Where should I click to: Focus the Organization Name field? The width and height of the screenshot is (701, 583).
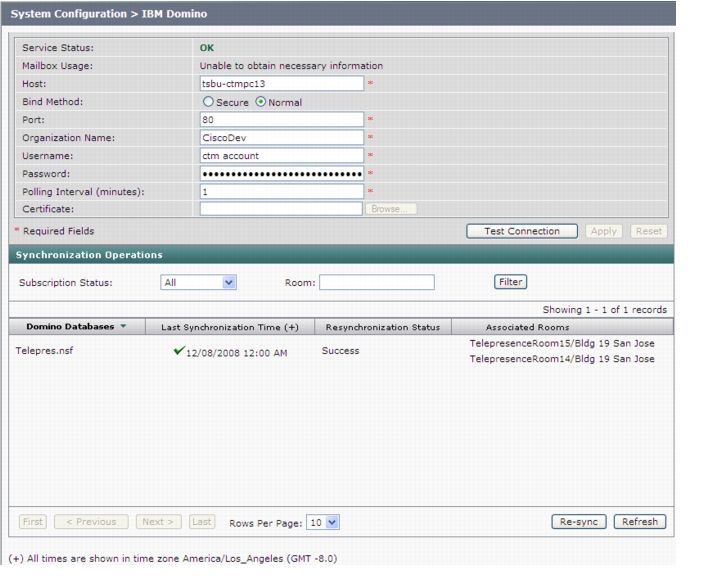coord(282,138)
